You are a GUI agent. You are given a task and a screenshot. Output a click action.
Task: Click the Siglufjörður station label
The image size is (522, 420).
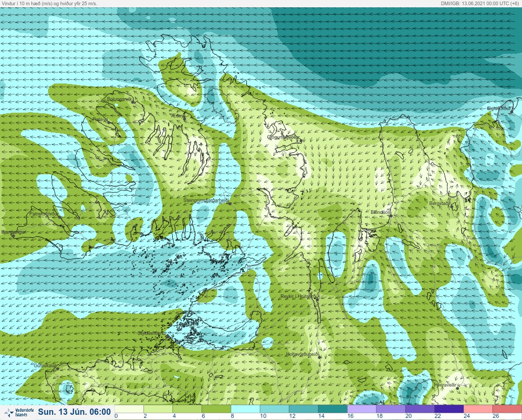(499, 109)
